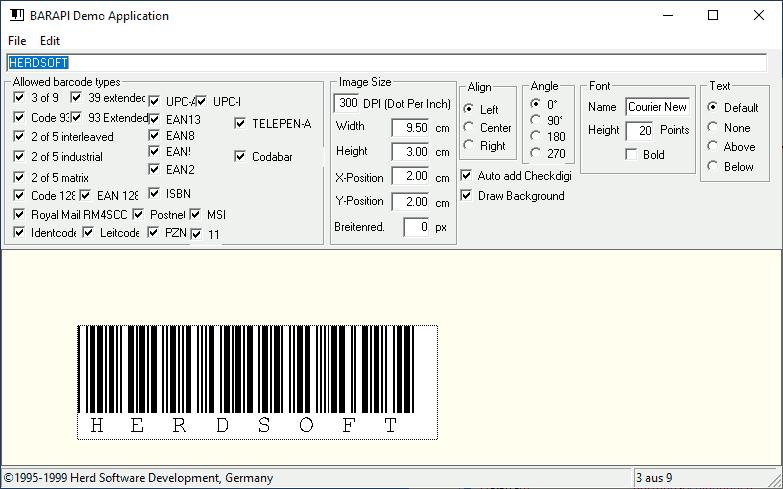Click the Breitenred. px field
Screen dimensions: 783x489
pos(416,227)
